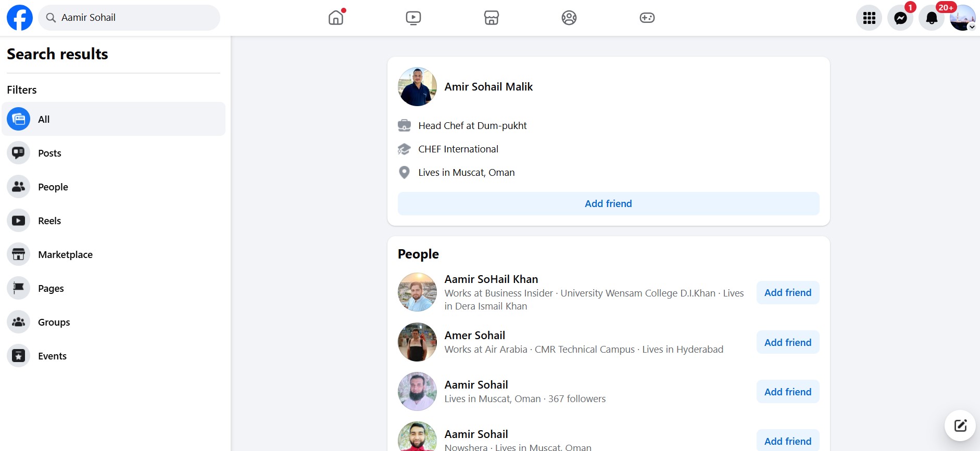Open the Marketplace storefront icon in top bar
The width and height of the screenshot is (980, 451).
pyautogui.click(x=491, y=18)
